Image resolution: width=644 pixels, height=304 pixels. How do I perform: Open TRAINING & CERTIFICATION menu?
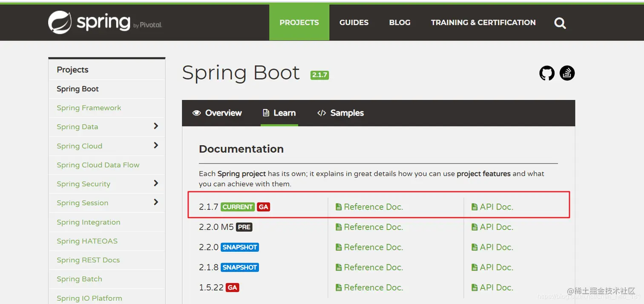tap(483, 23)
